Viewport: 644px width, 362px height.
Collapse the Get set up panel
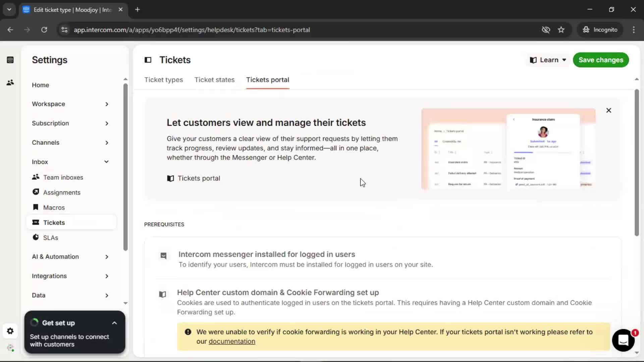point(114,323)
